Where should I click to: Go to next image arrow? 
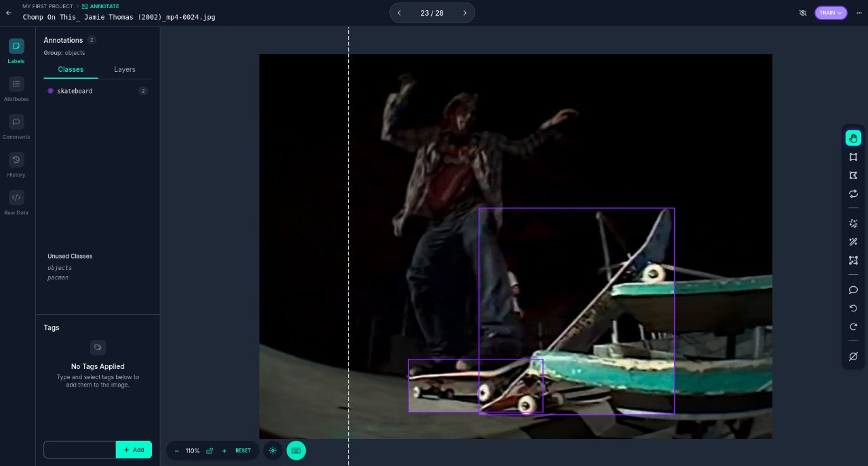(465, 13)
